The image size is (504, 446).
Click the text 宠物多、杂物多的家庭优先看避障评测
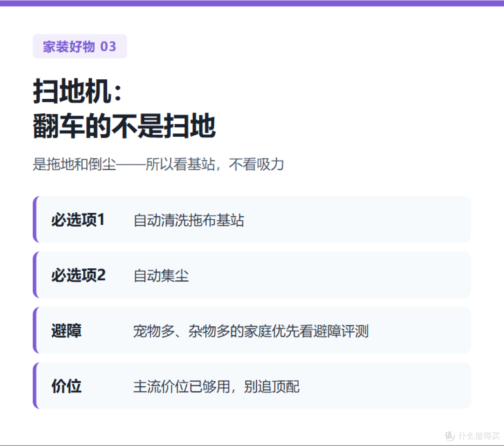251,331
